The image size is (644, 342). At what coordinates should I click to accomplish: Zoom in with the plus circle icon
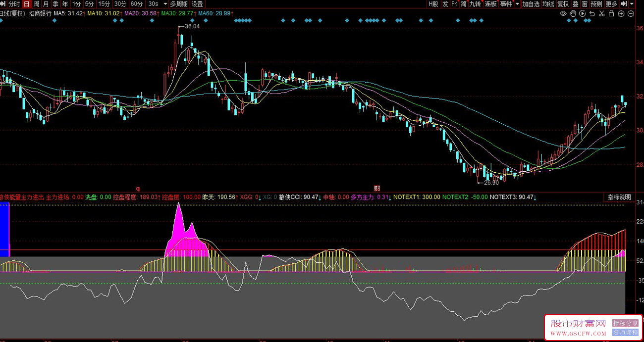tap(621, 13)
